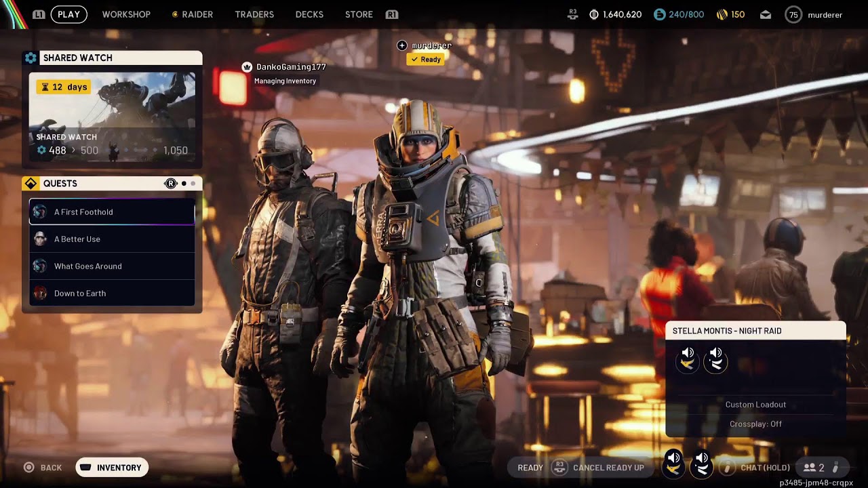
Task: Click the R3 stick prompt icon in top bar
Action: (x=573, y=14)
